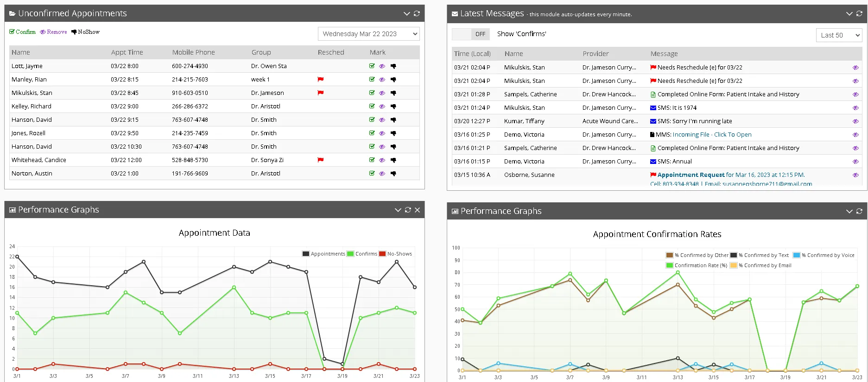Click the Appointment Data chart title
Image resolution: width=868 pixels, height=382 pixels.
tap(215, 233)
